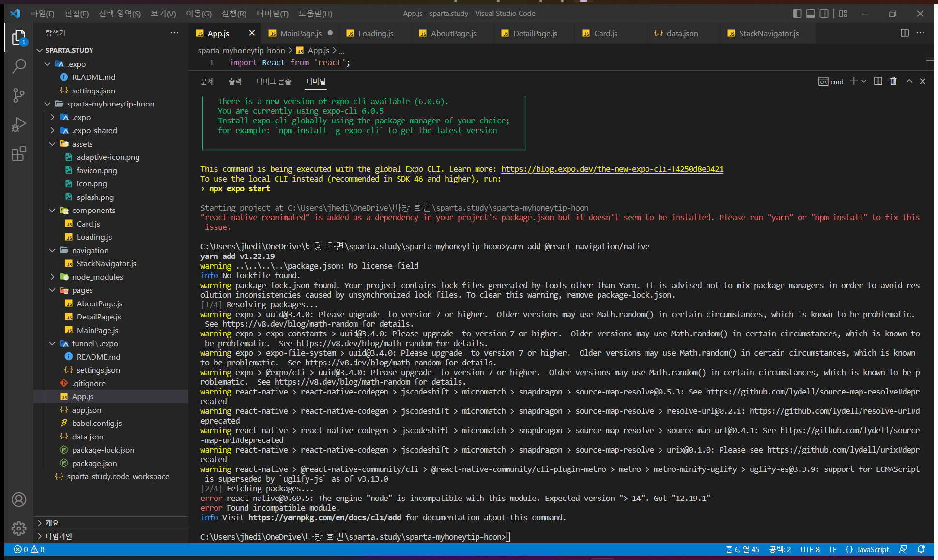Click the sparta-myhoneytip-hoon breadcrumb segment
The height and width of the screenshot is (560, 938).
coord(241,50)
